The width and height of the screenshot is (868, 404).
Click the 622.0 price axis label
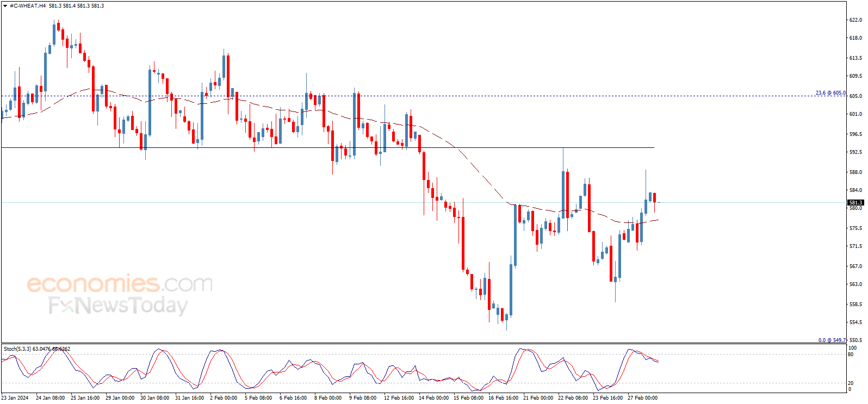855,20
